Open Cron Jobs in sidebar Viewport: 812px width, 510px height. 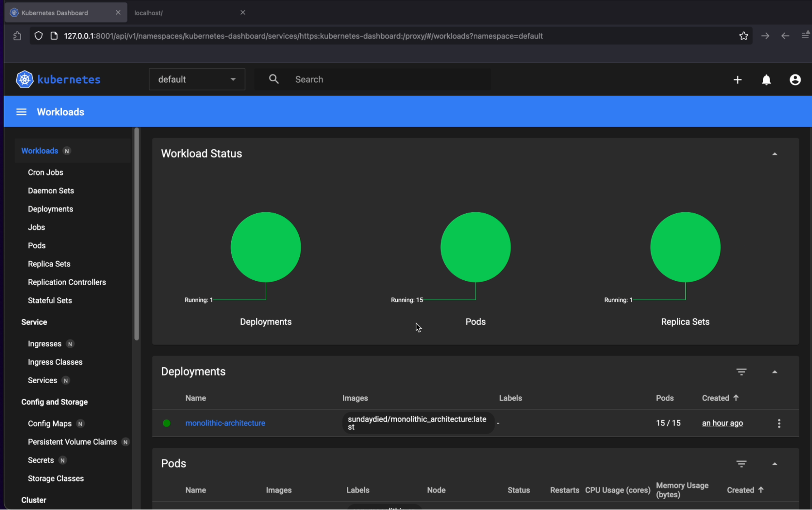click(45, 172)
